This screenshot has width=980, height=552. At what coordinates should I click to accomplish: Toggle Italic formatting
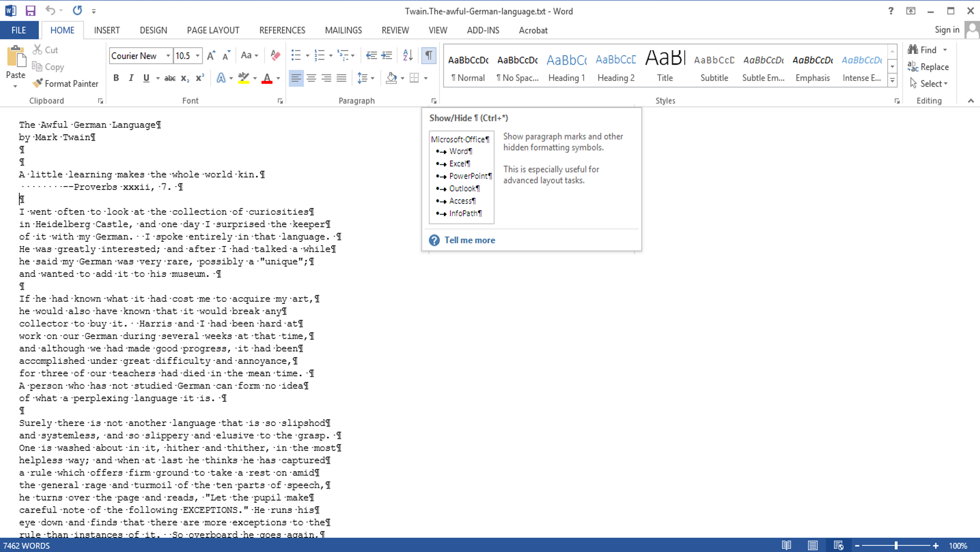coord(131,78)
